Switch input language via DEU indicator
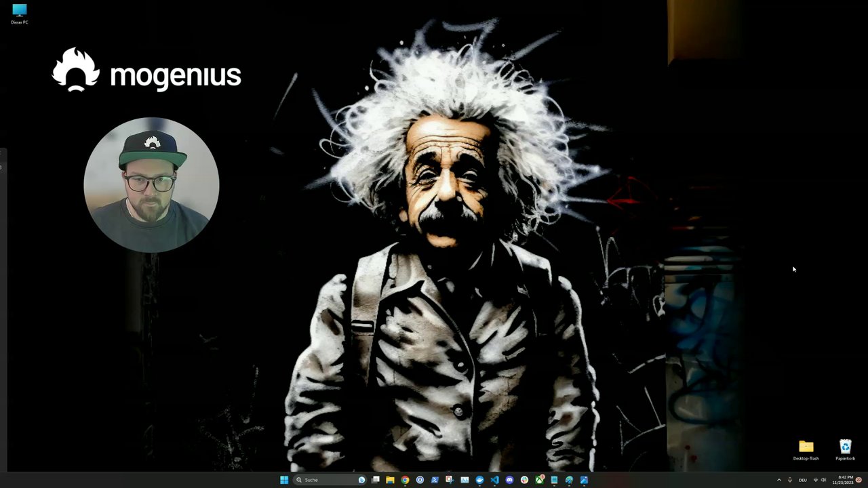This screenshot has height=488, width=868. (803, 480)
